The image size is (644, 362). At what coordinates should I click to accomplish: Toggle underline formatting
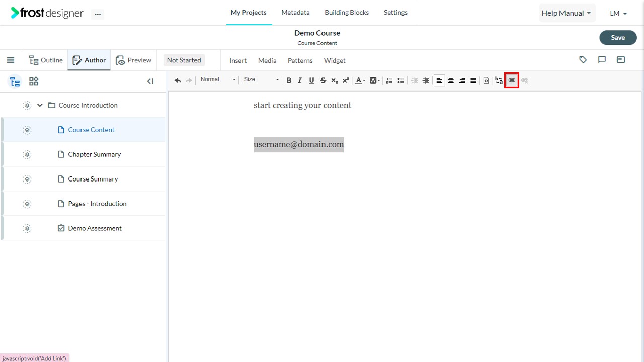tap(311, 80)
